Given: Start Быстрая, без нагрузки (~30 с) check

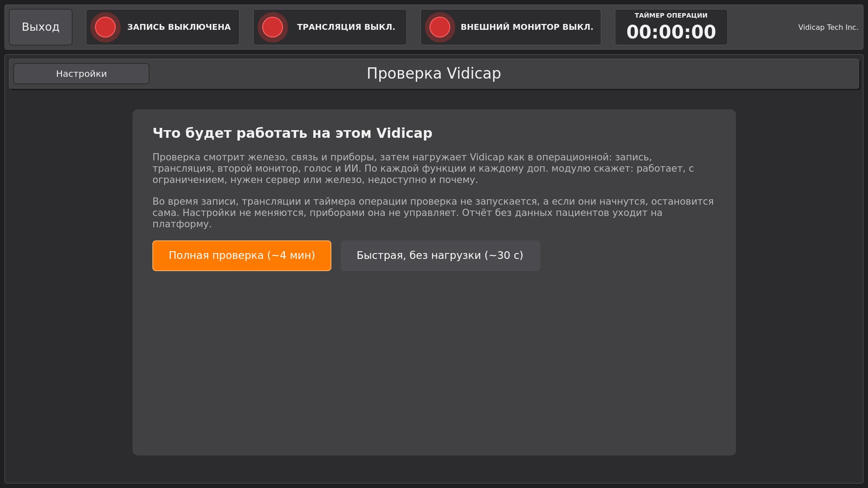Looking at the screenshot, I should [440, 256].
